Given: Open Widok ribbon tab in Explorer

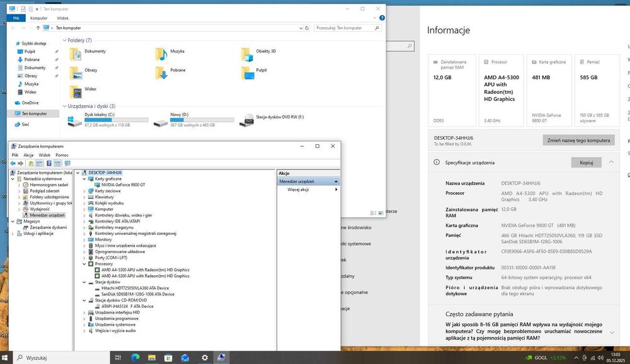Looking at the screenshot, I should [62, 18].
